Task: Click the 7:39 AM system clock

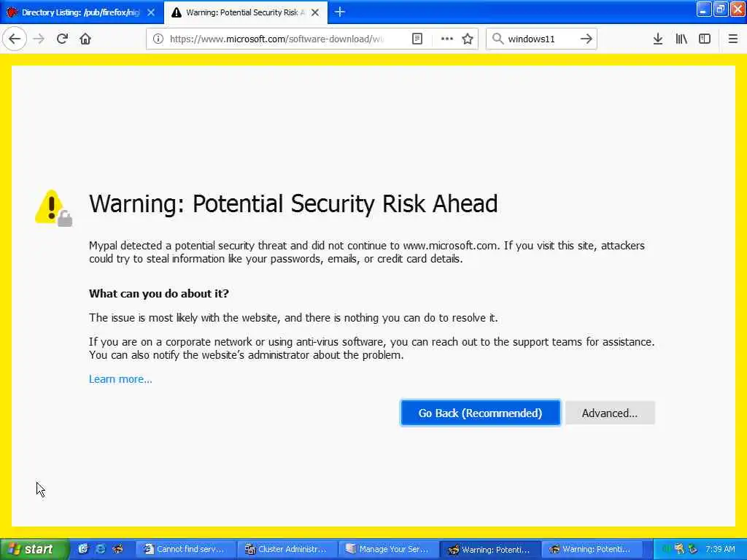Action: [720, 549]
